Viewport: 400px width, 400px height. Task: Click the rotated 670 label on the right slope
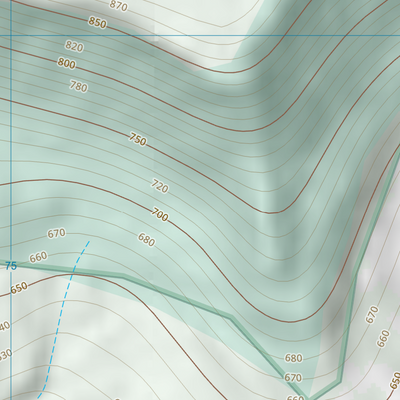tap(372, 315)
